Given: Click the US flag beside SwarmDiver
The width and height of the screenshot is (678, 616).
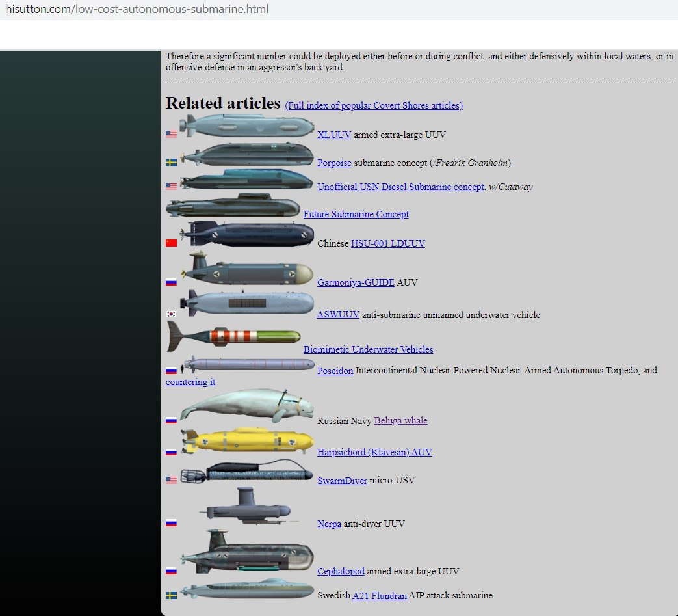Looking at the screenshot, I should pos(171,480).
